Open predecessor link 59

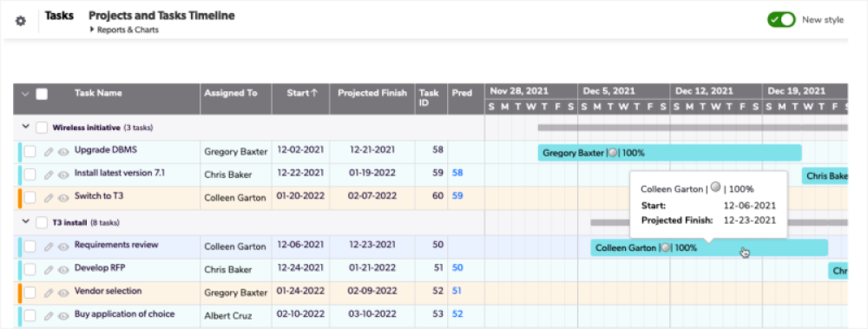point(457,195)
